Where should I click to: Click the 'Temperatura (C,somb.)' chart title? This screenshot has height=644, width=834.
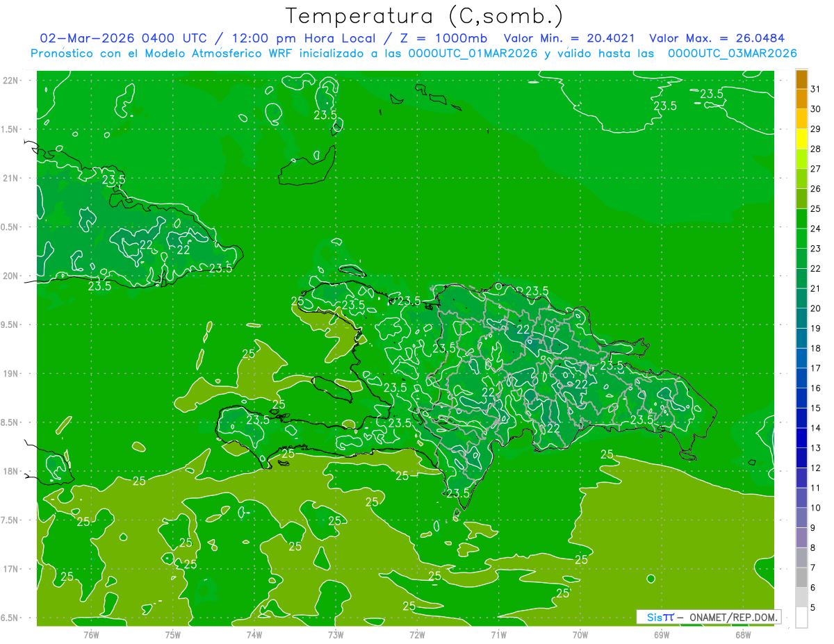(x=424, y=16)
